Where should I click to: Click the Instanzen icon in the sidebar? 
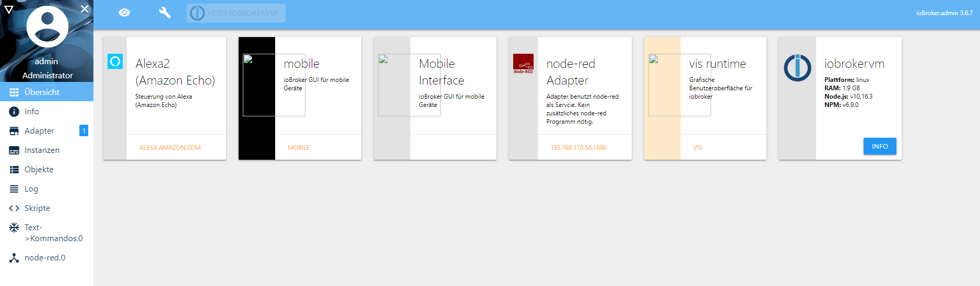click(x=14, y=150)
